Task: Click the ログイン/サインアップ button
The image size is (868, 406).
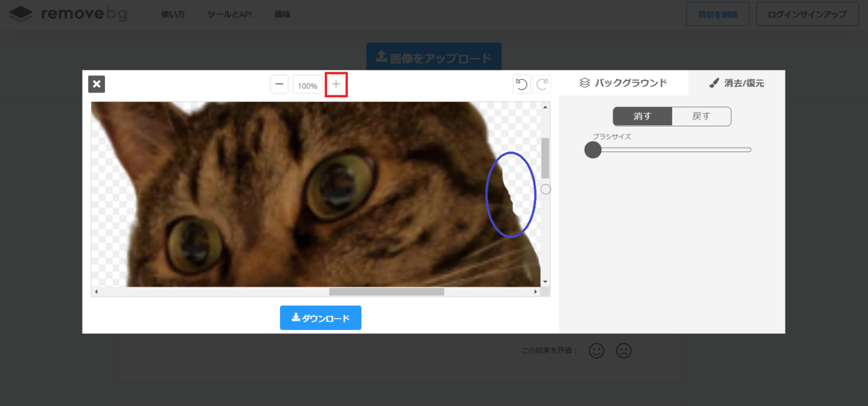Action: 807,14
